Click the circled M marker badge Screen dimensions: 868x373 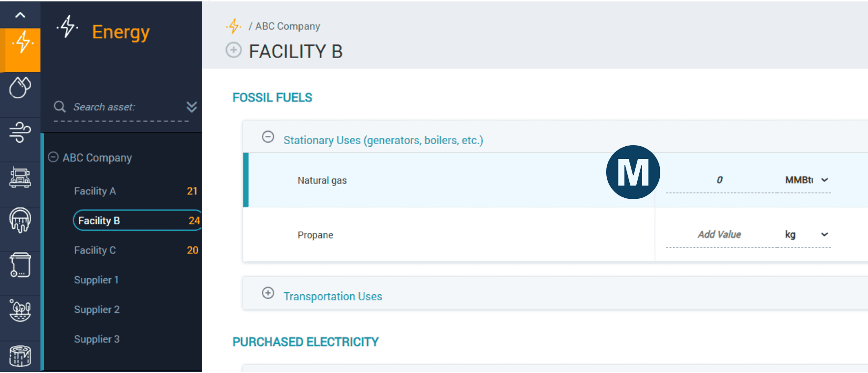click(633, 172)
